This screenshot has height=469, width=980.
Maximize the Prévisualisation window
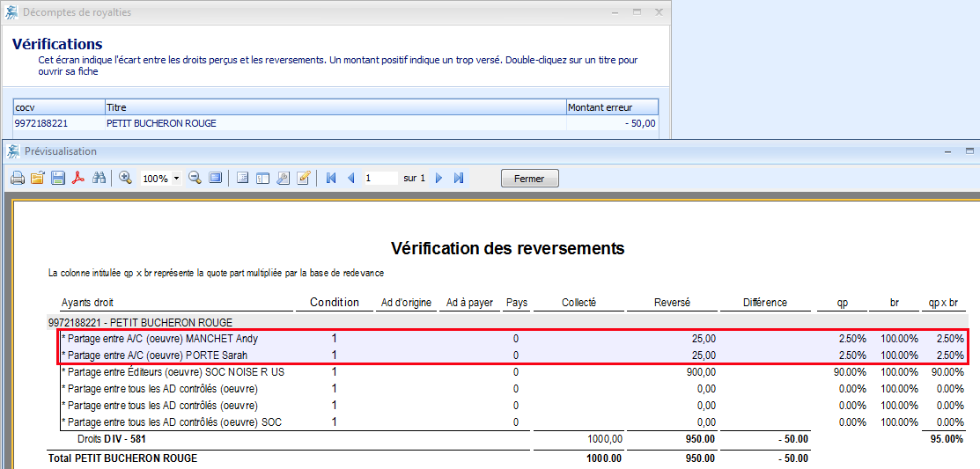[970, 151]
